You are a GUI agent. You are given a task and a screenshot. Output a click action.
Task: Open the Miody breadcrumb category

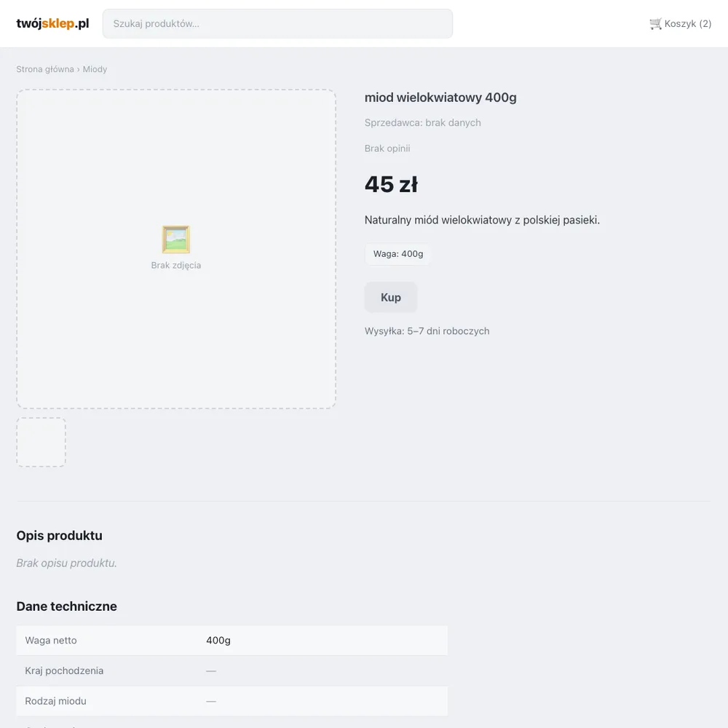point(95,69)
